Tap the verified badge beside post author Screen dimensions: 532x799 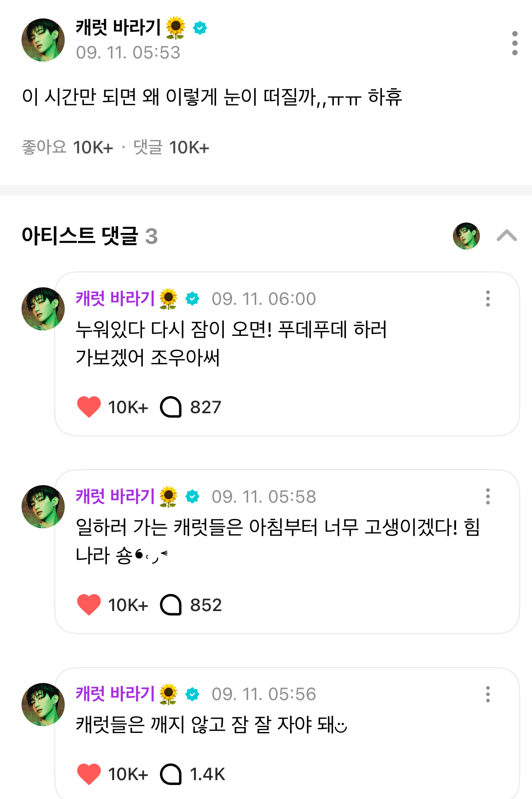pos(200,28)
